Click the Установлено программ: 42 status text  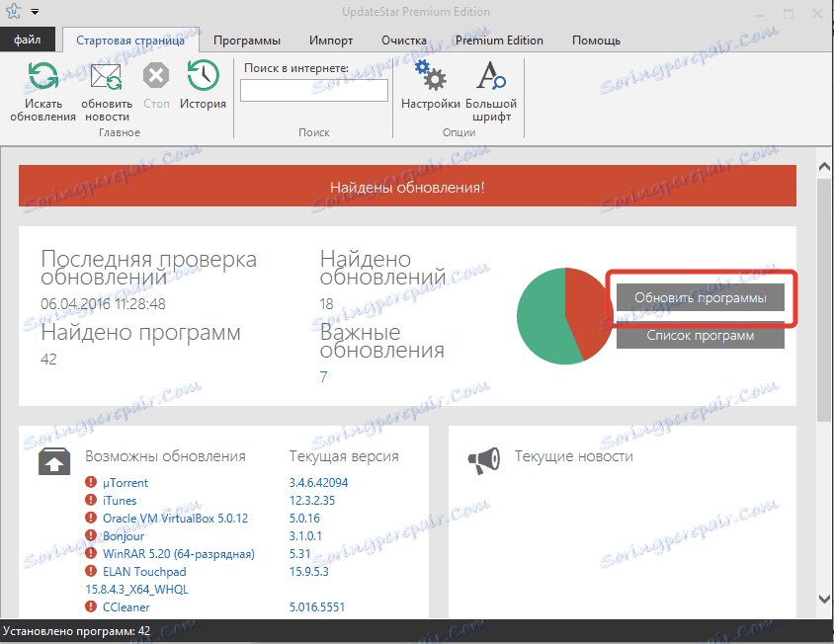pos(77,631)
